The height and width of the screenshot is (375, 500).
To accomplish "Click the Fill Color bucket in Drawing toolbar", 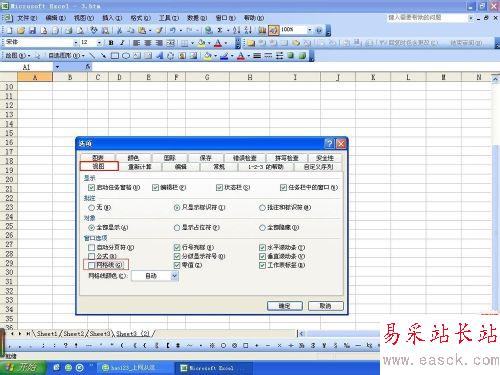I will (207, 56).
